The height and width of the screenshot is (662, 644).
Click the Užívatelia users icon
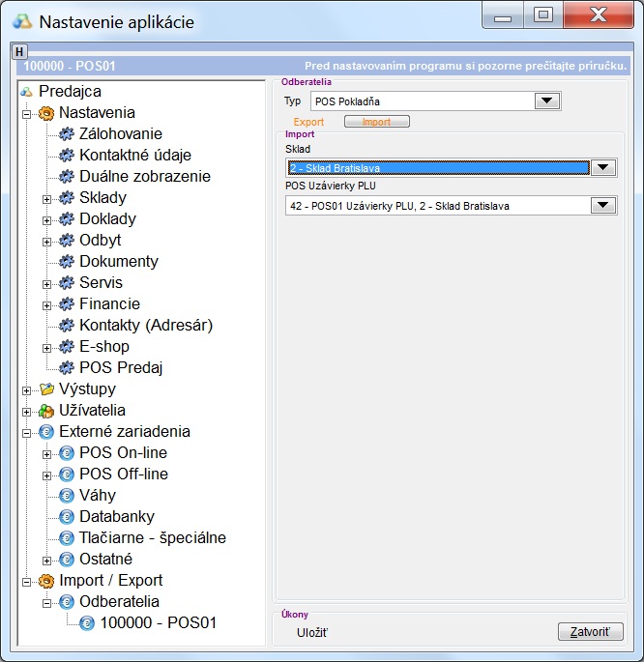click(46, 411)
